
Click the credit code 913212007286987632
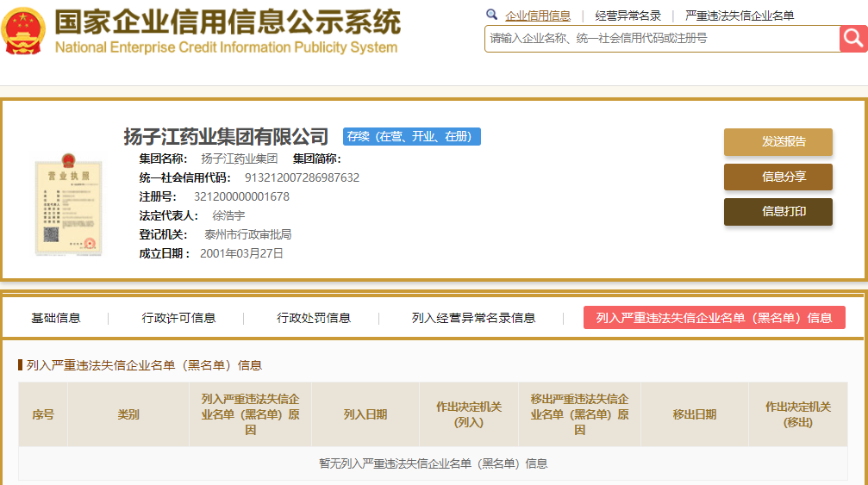click(302, 178)
